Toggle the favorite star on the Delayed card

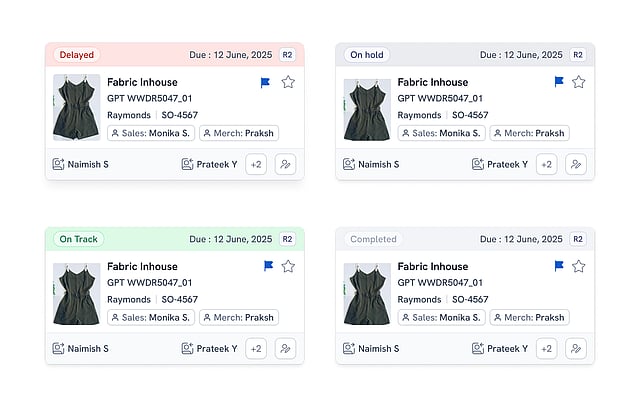click(x=288, y=82)
